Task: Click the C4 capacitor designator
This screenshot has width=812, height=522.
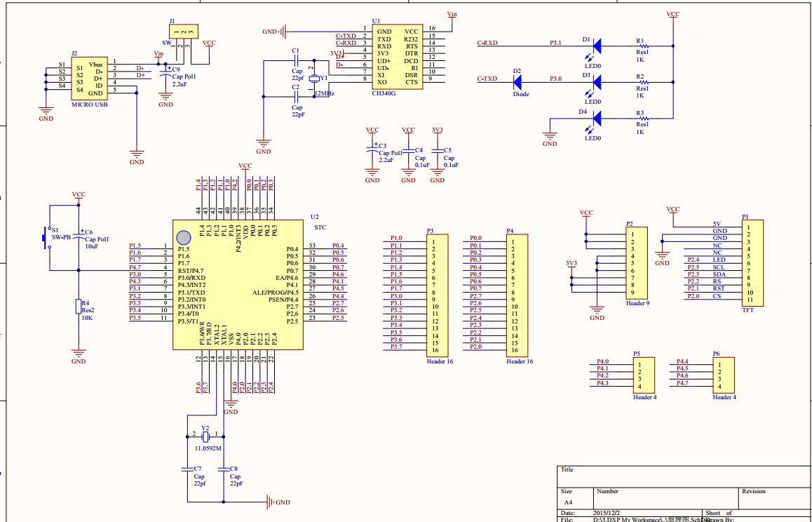Action: 419,150
